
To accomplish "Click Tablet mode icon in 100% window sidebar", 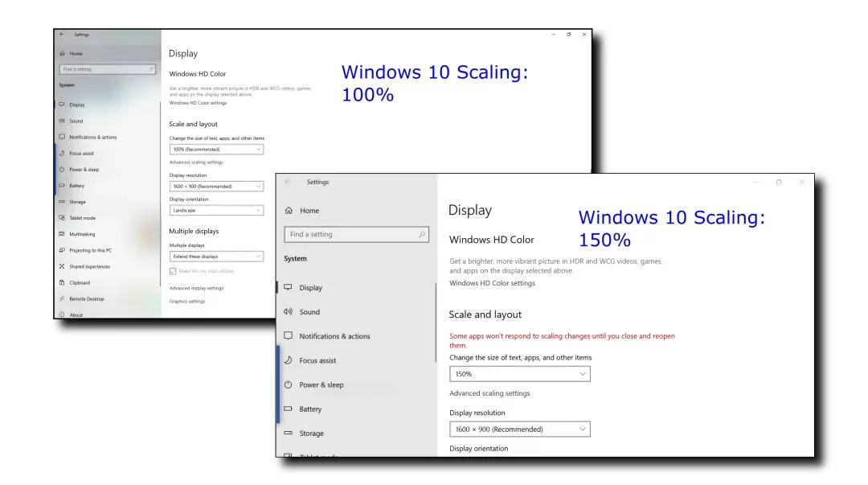I will coord(62,218).
